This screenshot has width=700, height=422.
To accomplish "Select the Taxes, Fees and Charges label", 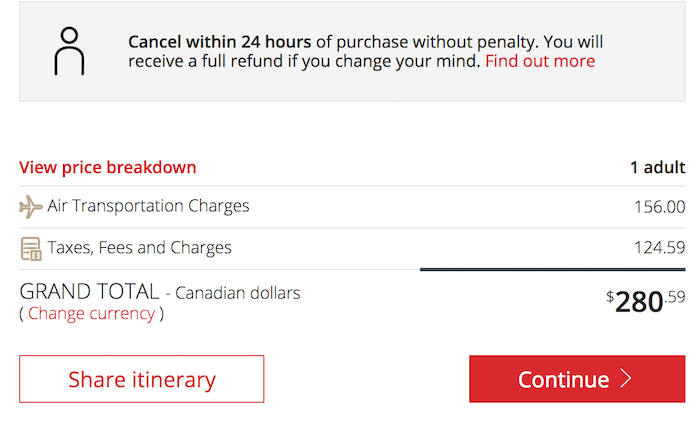I will tap(139, 248).
